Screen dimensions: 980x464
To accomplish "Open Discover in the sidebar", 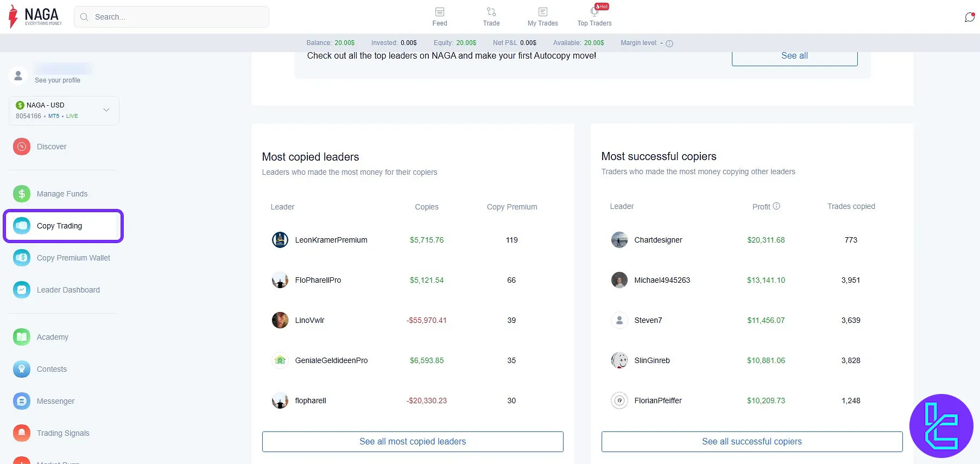I will coord(52,147).
